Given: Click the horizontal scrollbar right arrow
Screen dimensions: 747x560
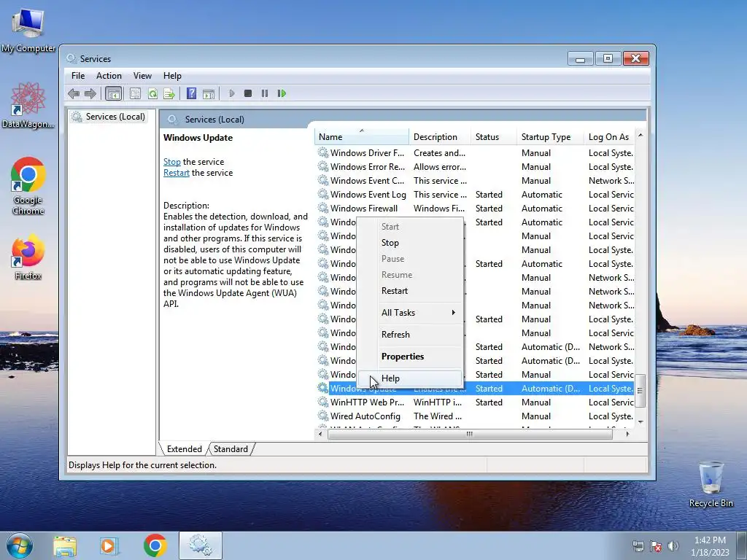Looking at the screenshot, I should pyautogui.click(x=627, y=434).
